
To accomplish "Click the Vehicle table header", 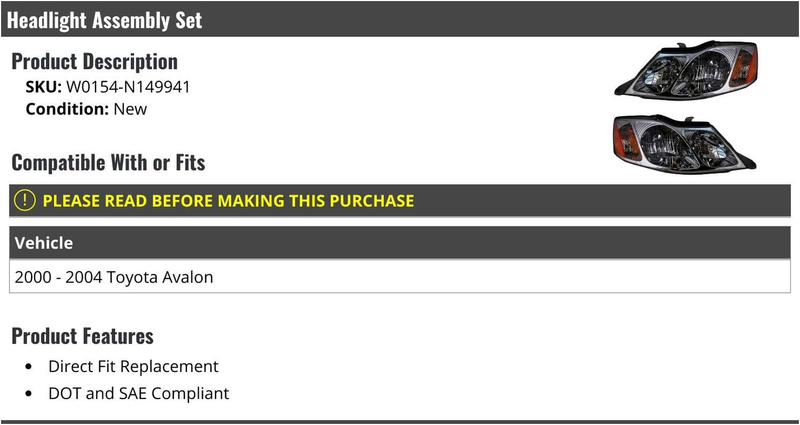I will pos(399,243).
